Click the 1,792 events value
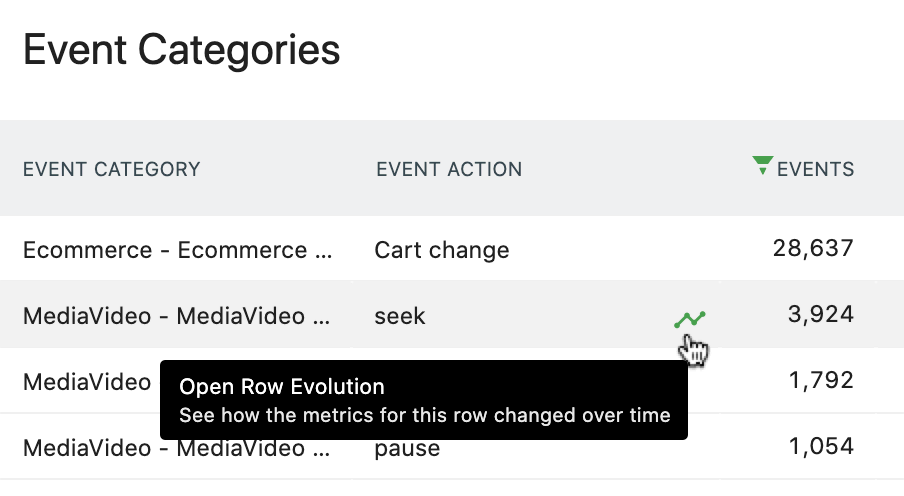 [x=820, y=380]
